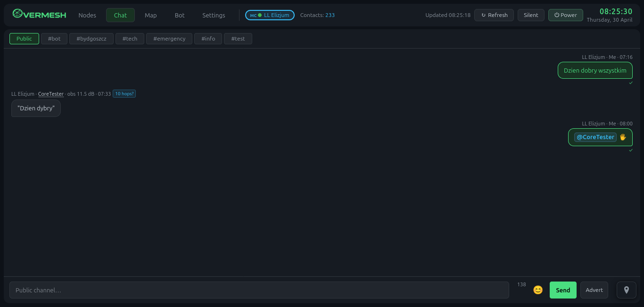This screenshot has width=644, height=307.
Task: Refresh the data
Action: point(494,15)
